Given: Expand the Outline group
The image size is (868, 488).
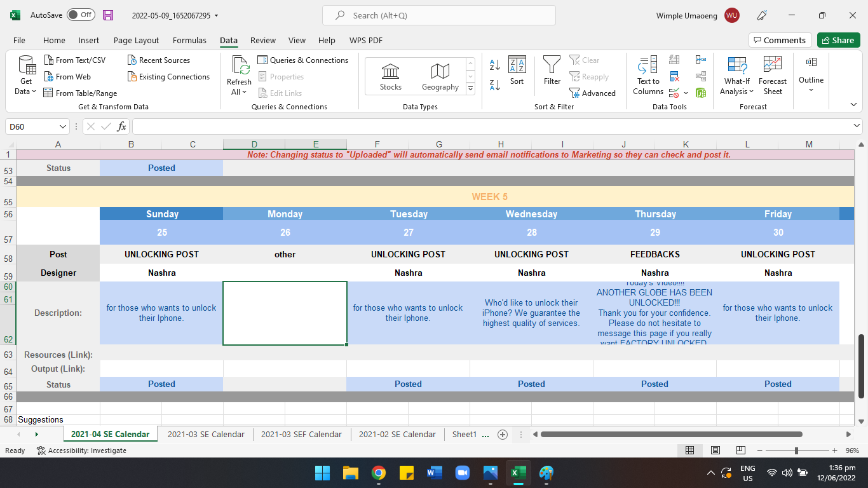Looking at the screenshot, I should pos(811,74).
